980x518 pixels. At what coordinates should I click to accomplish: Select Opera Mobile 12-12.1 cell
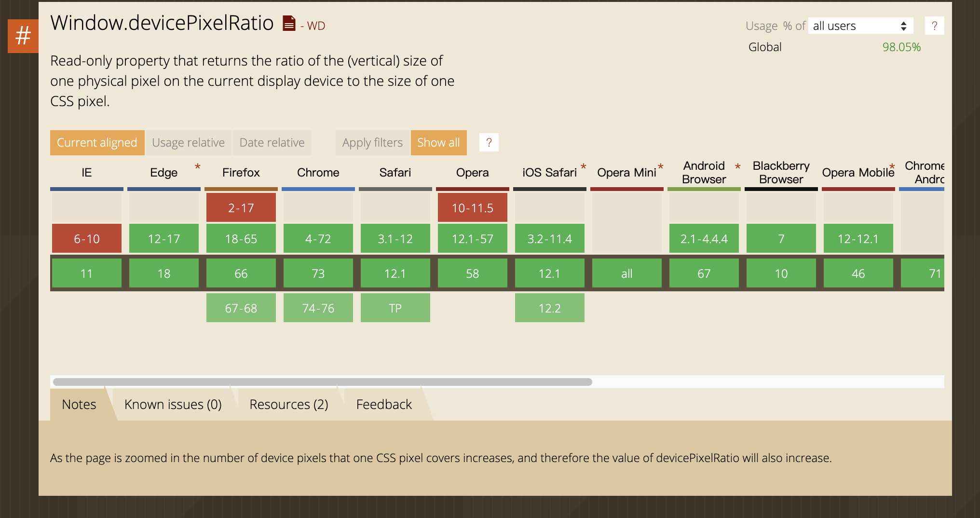858,238
